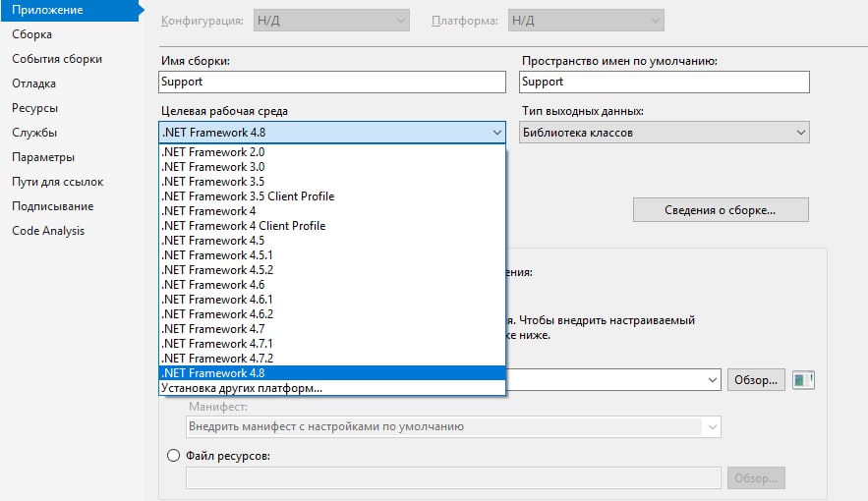Open the Платформа dropdown
The height and width of the screenshot is (501, 868).
[586, 21]
